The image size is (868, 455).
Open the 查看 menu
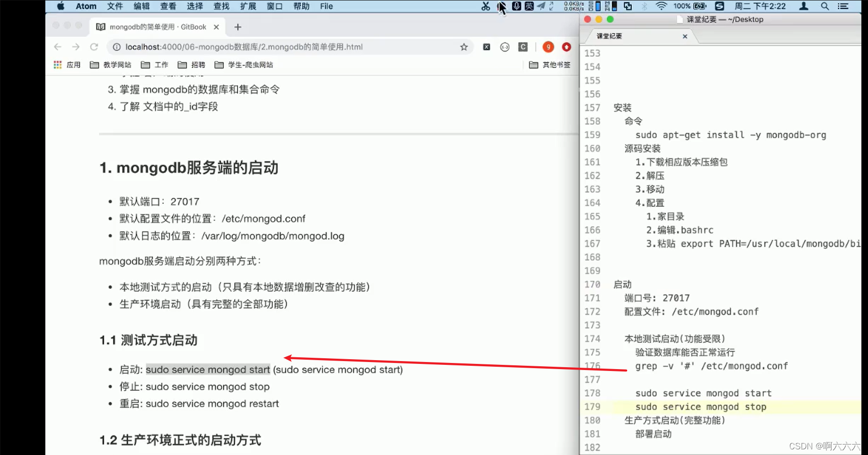coord(168,6)
